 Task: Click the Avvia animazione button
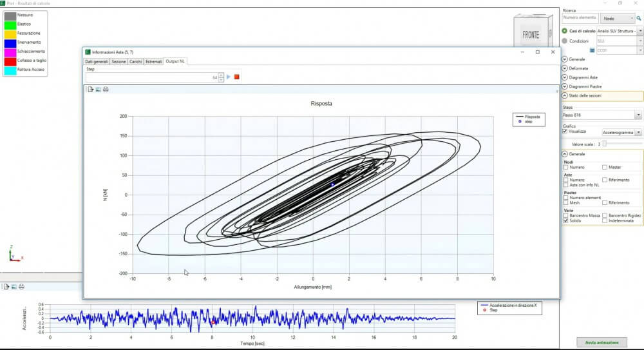[x=601, y=342]
